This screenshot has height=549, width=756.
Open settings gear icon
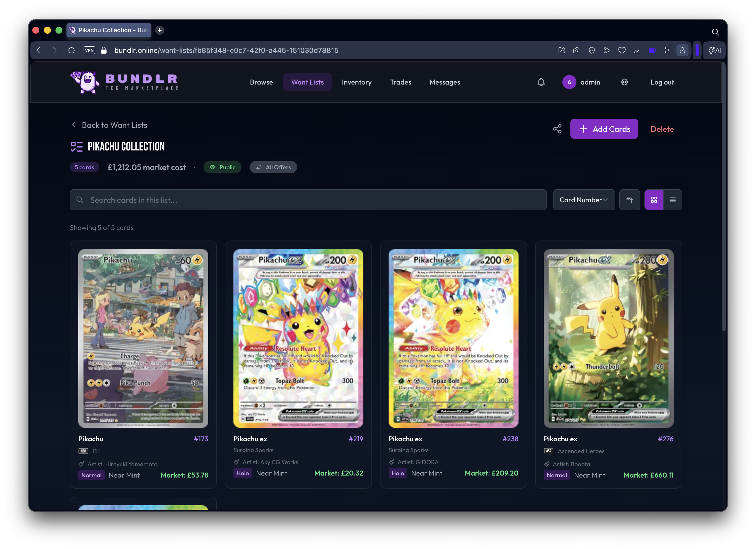click(x=624, y=82)
